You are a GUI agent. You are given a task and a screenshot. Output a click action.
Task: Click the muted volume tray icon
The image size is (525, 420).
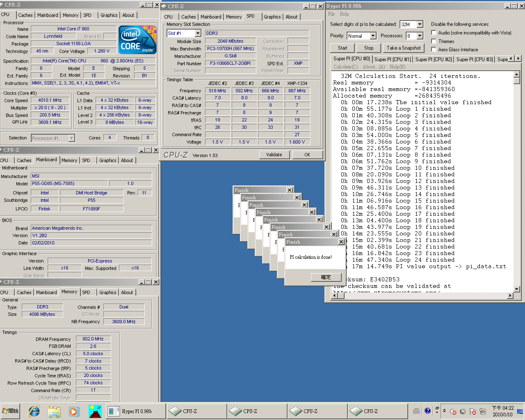coord(453,411)
